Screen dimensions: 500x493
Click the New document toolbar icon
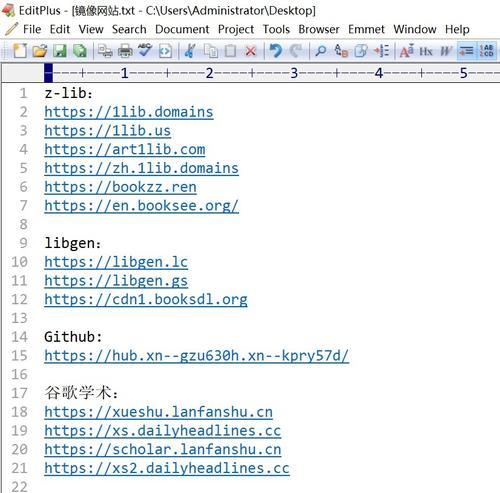coord(20,51)
